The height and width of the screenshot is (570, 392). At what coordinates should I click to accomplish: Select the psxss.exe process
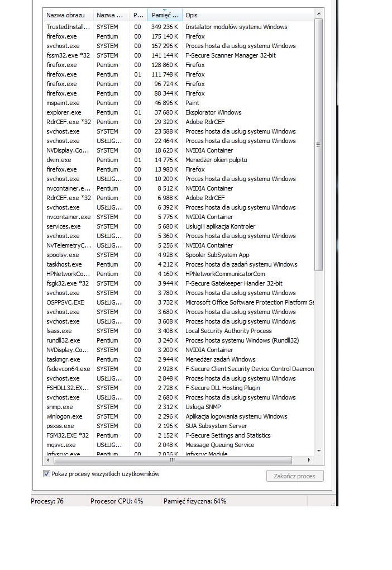pos(178,426)
